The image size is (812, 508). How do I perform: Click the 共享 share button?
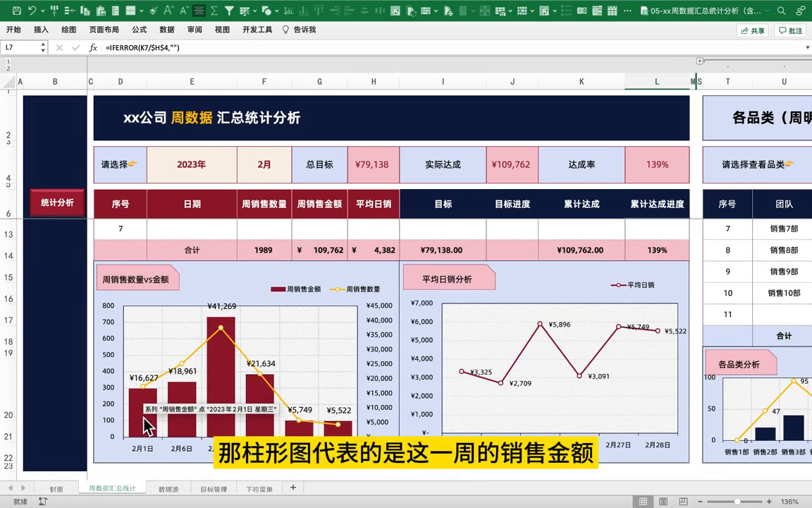pos(753,30)
